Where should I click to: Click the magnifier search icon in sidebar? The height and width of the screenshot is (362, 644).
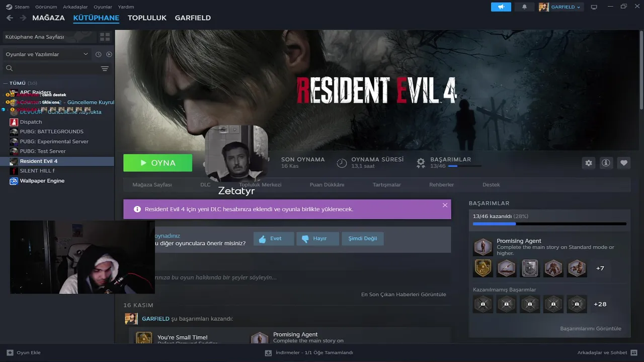9,68
